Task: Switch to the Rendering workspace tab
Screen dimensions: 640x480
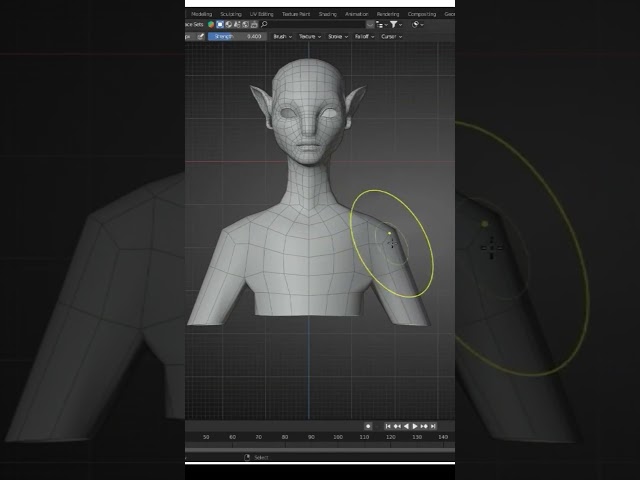Action: click(x=388, y=14)
